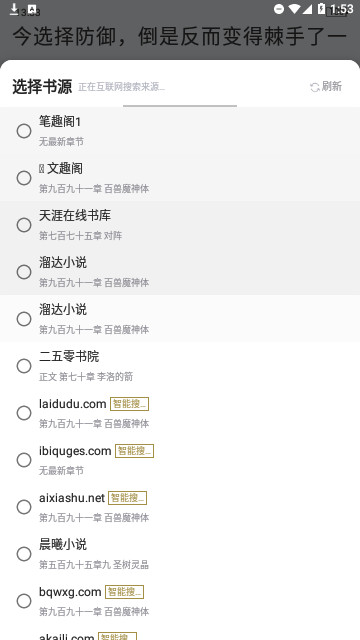Choose the 晨曦小说 source radio button
The height and width of the screenshot is (640, 360).
click(x=24, y=554)
